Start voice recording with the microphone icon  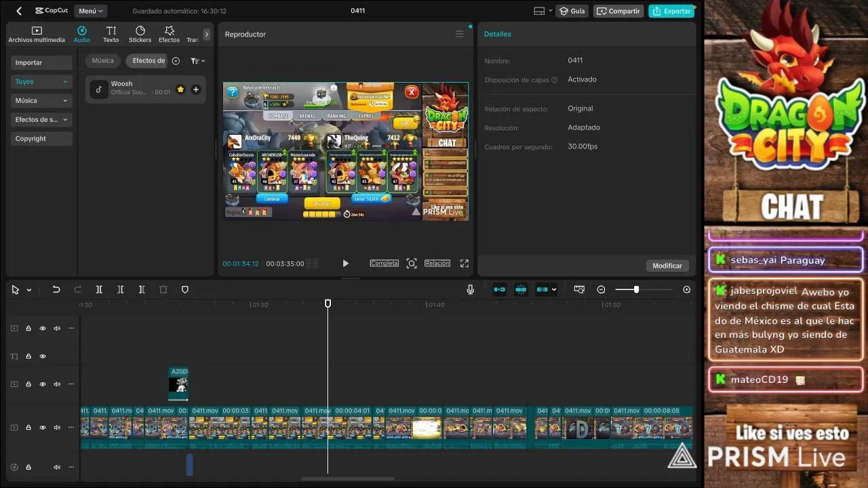470,289
